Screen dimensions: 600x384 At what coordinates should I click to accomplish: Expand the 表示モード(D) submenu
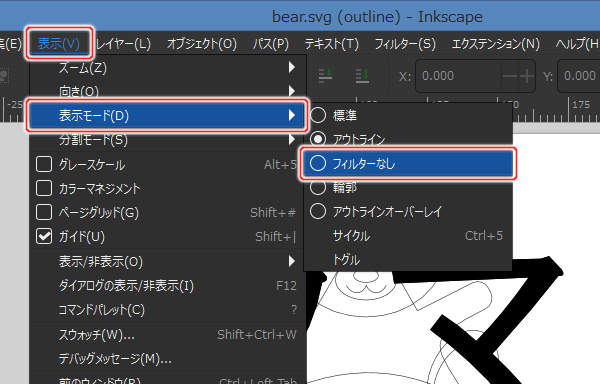click(x=167, y=115)
